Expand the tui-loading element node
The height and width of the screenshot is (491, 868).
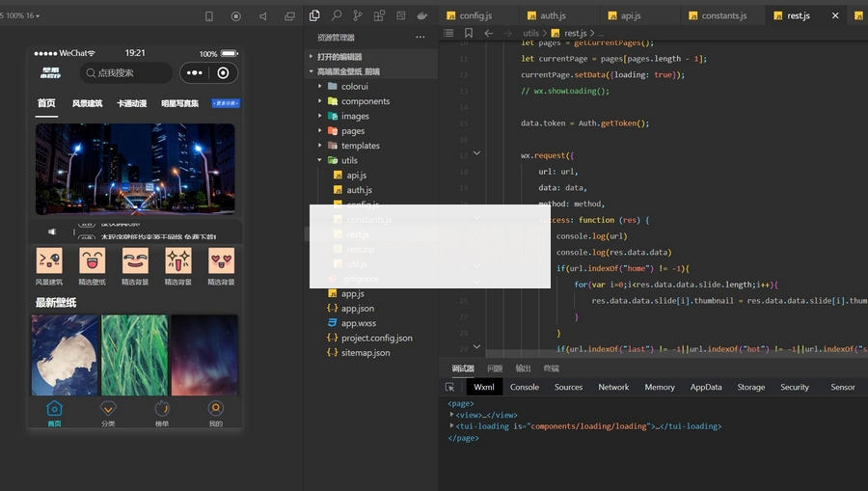(451, 425)
